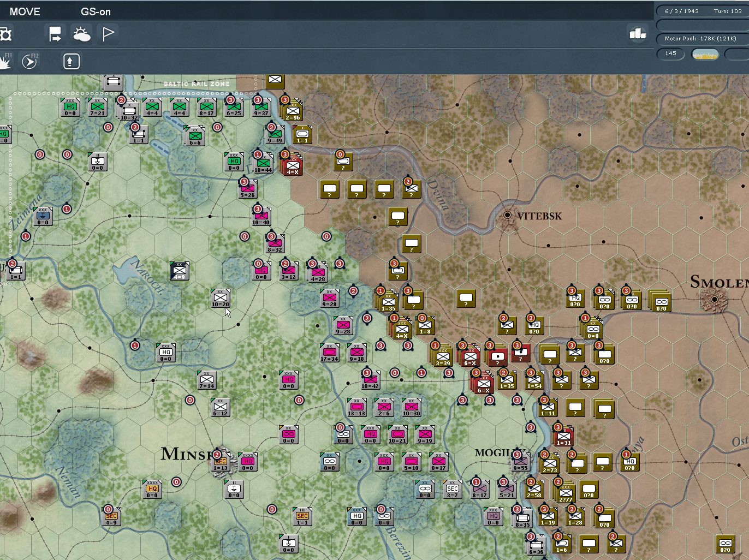
Task: Click the wheat field weather indicator
Action: pos(705,54)
